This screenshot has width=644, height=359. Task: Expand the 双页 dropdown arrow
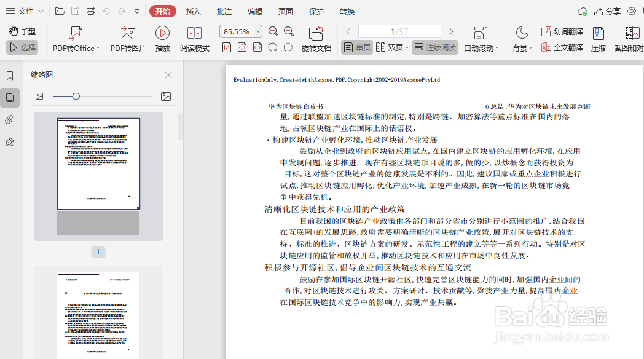pyautogui.click(x=407, y=48)
